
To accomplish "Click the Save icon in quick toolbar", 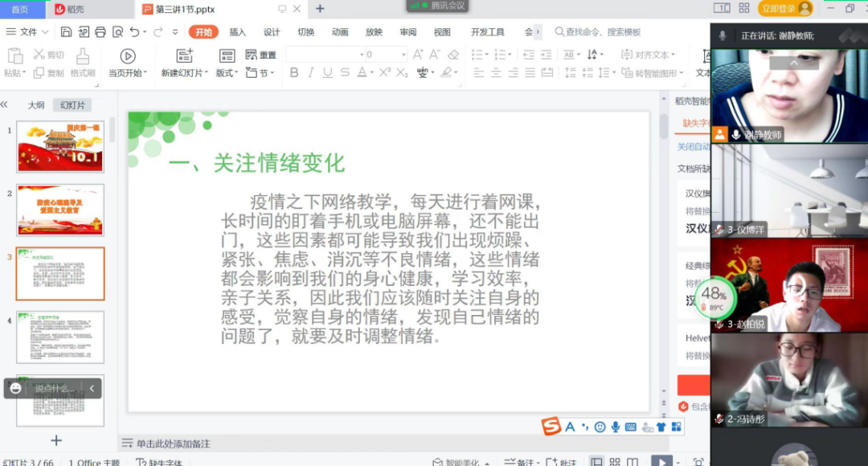I will [x=66, y=32].
